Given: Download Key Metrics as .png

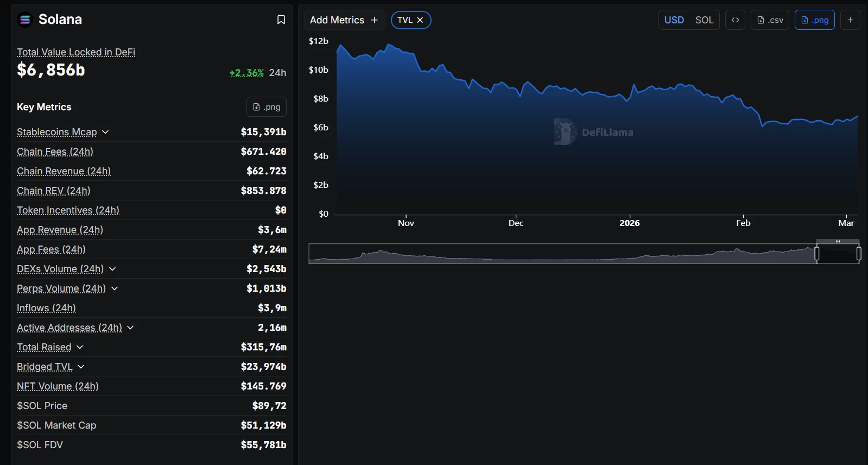Looking at the screenshot, I should click(267, 107).
